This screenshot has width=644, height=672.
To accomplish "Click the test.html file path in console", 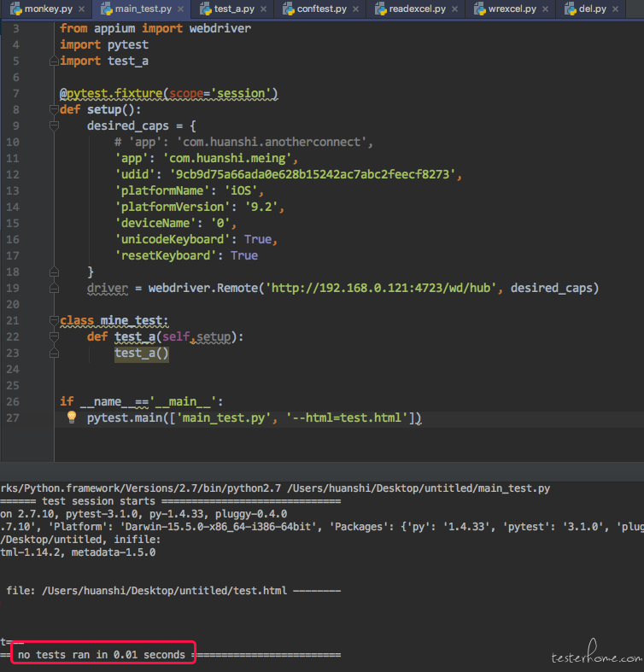I will click(164, 591).
